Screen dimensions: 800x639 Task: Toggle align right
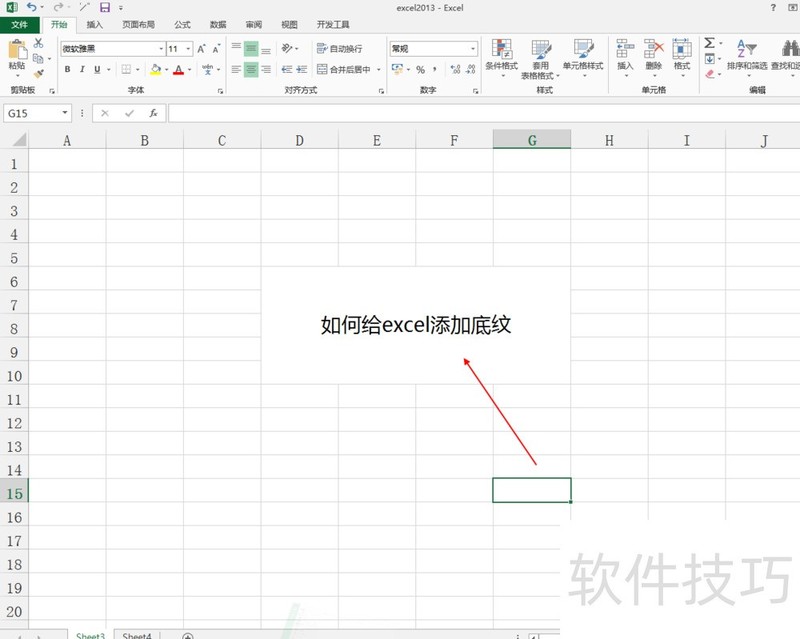pyautogui.click(x=266, y=69)
